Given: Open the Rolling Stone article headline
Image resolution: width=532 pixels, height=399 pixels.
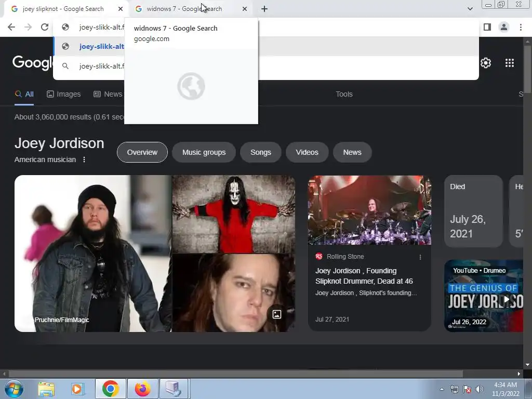Looking at the screenshot, I should tap(364, 276).
